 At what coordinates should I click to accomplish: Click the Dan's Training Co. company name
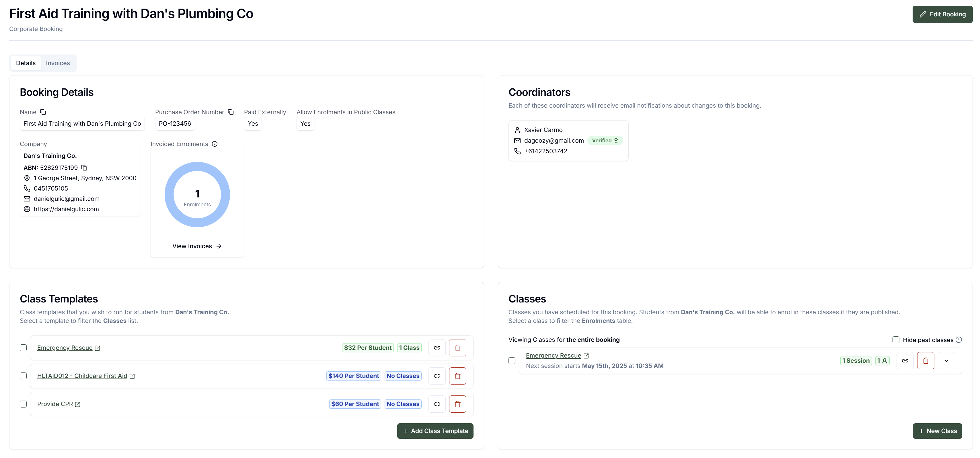coord(50,156)
